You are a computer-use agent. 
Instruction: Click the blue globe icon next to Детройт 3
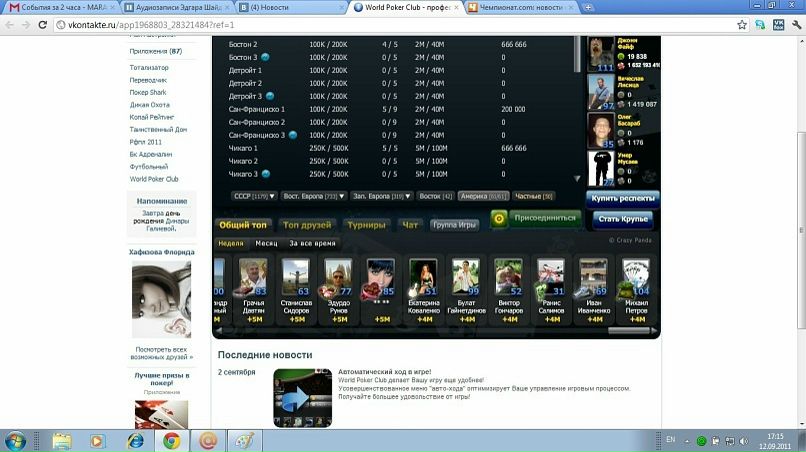[271, 96]
